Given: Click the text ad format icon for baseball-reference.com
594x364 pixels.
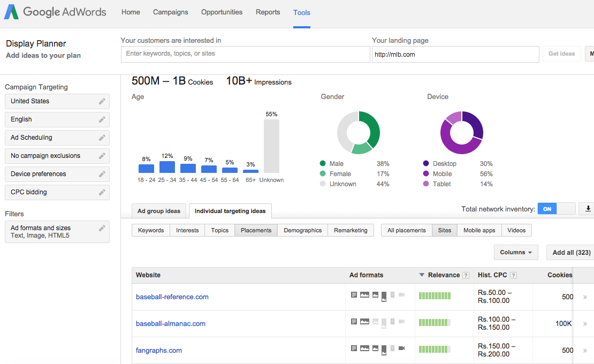Looking at the screenshot, I should (x=354, y=295).
